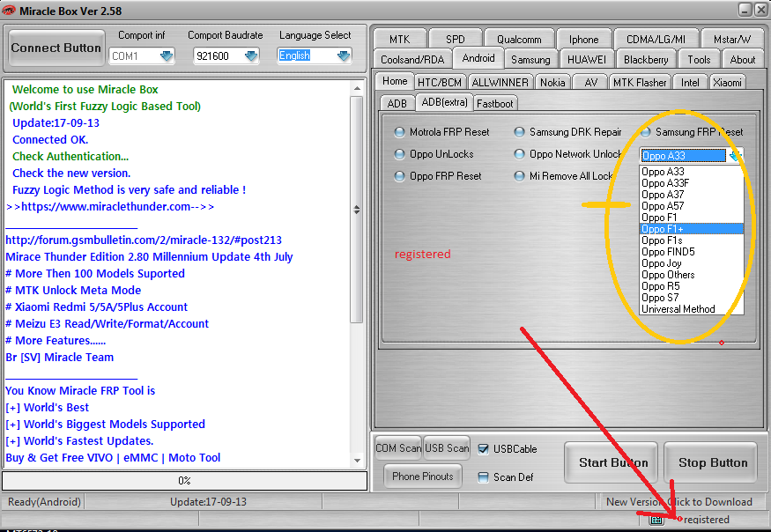Open the Coolsand/RDA tab
771x532 pixels.
(x=412, y=60)
